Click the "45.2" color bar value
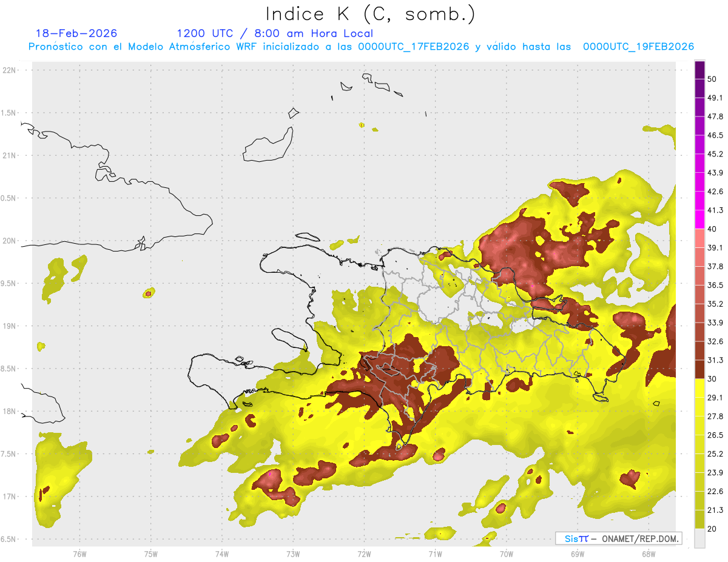 pyautogui.click(x=715, y=154)
